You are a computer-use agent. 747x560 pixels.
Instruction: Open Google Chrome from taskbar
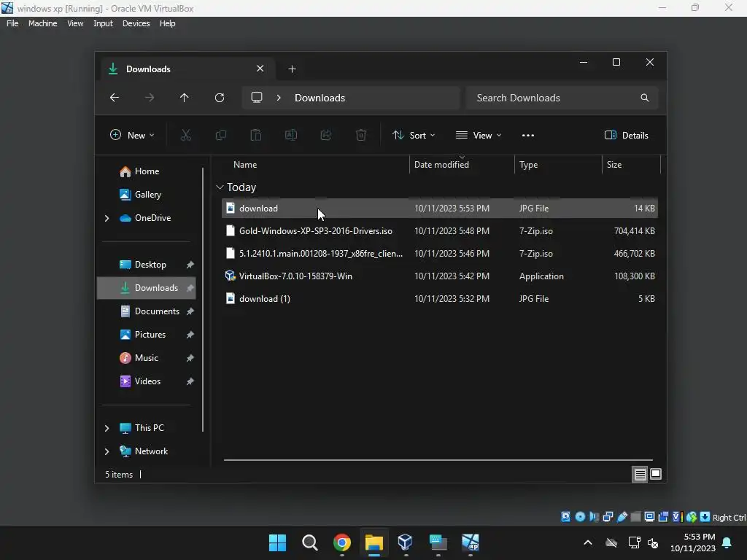point(342,542)
